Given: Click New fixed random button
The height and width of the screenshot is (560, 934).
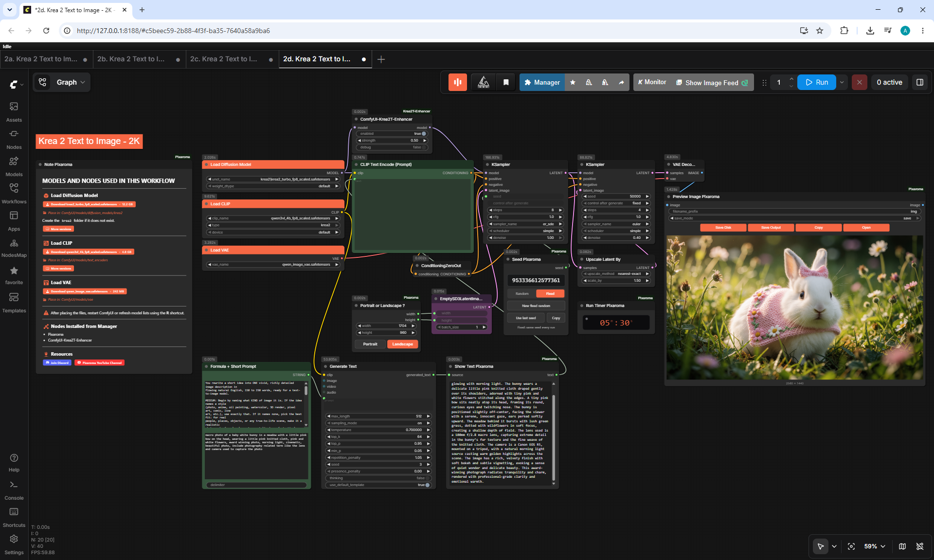Looking at the screenshot, I should point(536,306).
